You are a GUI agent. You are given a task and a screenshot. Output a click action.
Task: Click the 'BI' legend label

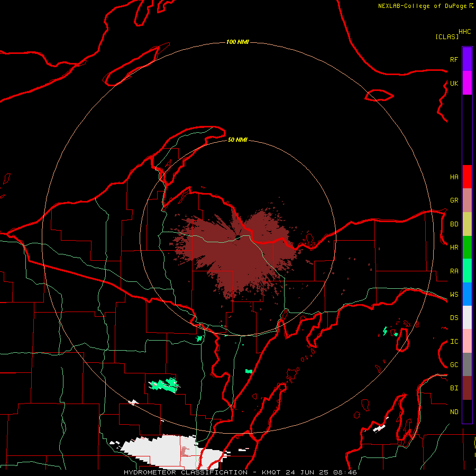[454, 388]
